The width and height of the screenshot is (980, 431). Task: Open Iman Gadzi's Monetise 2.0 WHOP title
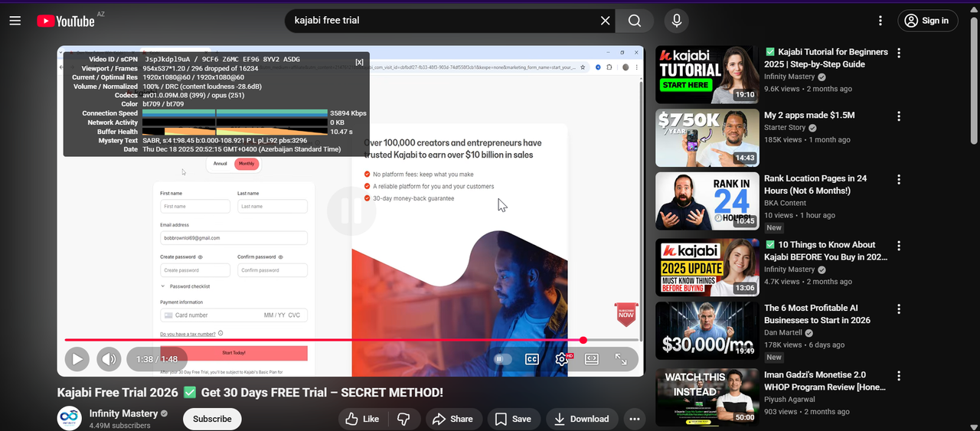point(825,380)
